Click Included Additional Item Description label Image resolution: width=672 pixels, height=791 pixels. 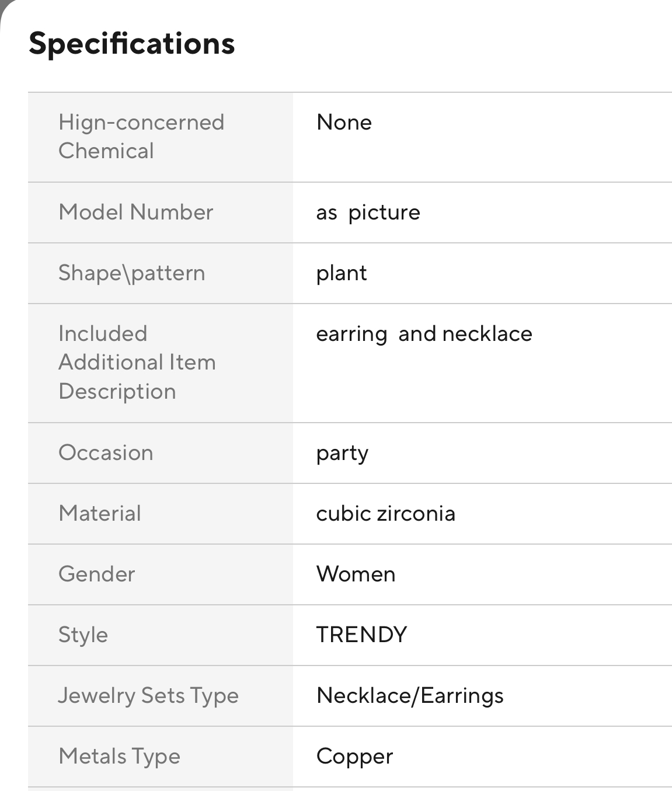[x=137, y=363]
